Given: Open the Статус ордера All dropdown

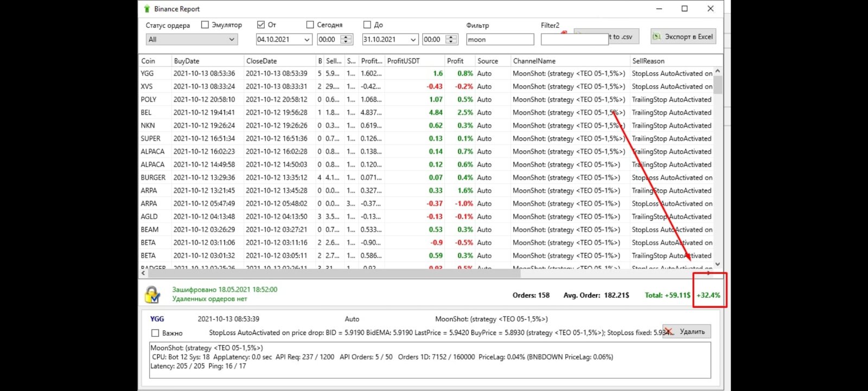Looking at the screenshot, I should tap(192, 39).
